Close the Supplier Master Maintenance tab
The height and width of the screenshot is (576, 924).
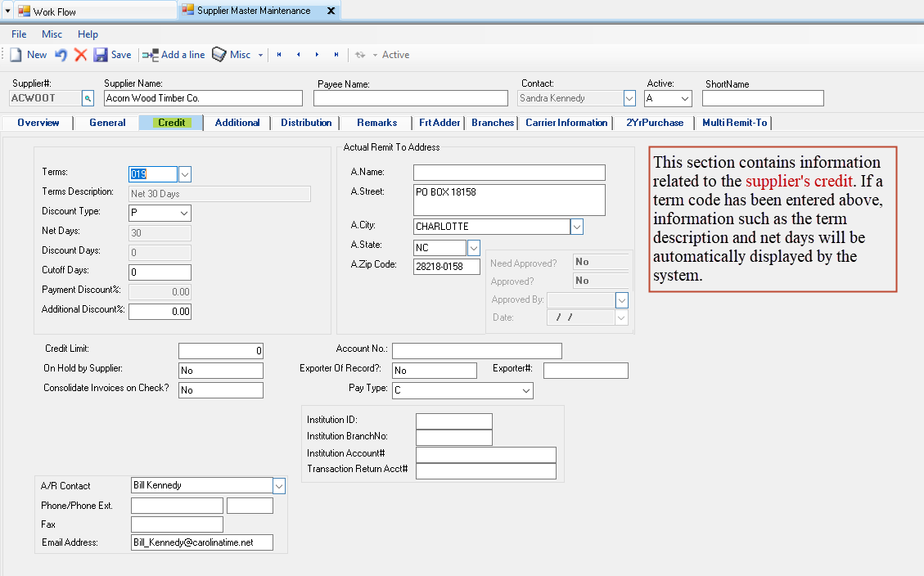[331, 11]
